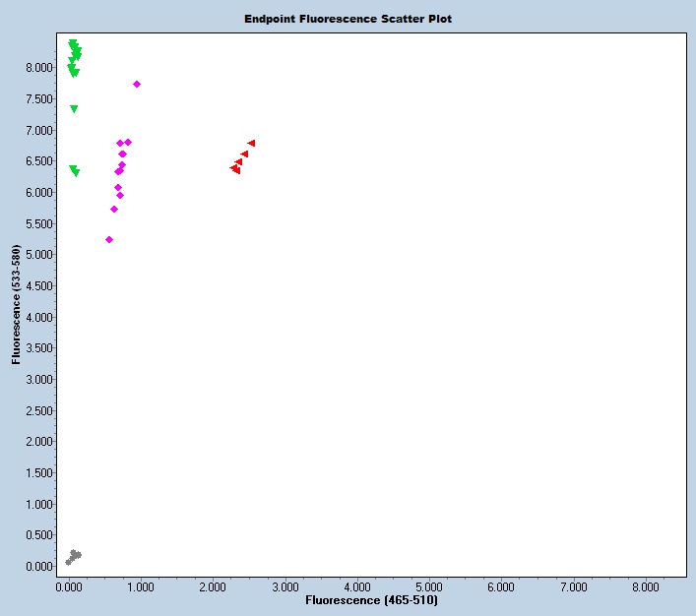Click the 1.000 tick on the x-axis

pos(141,586)
